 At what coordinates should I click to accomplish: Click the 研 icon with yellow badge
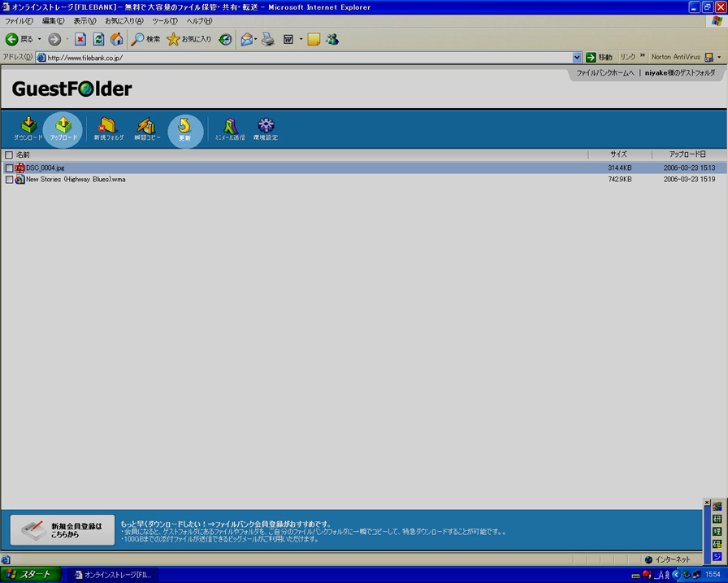pos(717,544)
